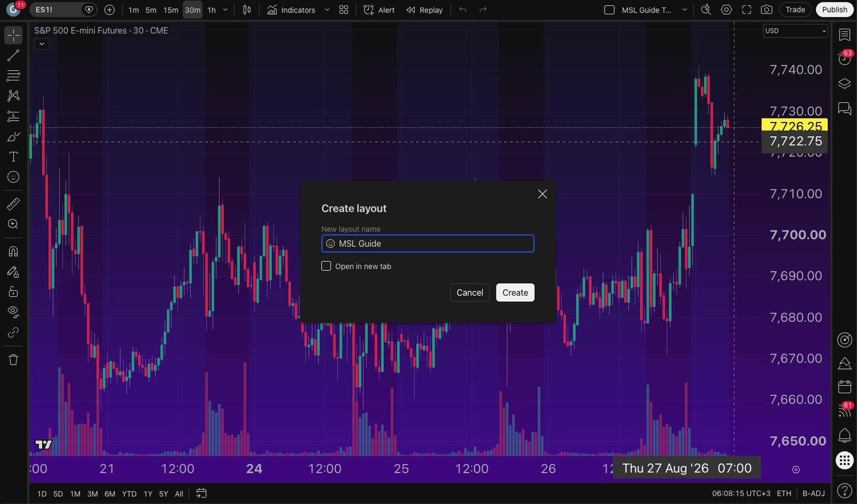The width and height of the screenshot is (857, 504).
Task: Select the brush drawing tool
Action: 13,137
